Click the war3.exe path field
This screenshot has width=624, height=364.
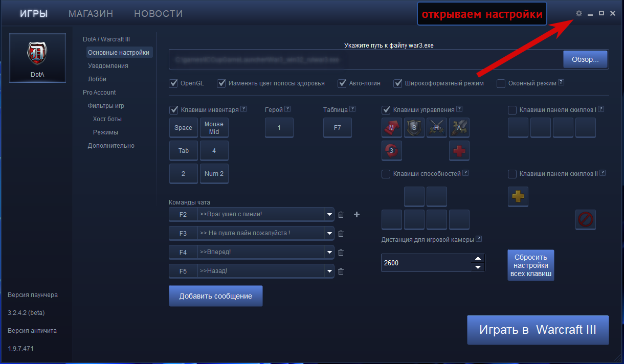366,59
